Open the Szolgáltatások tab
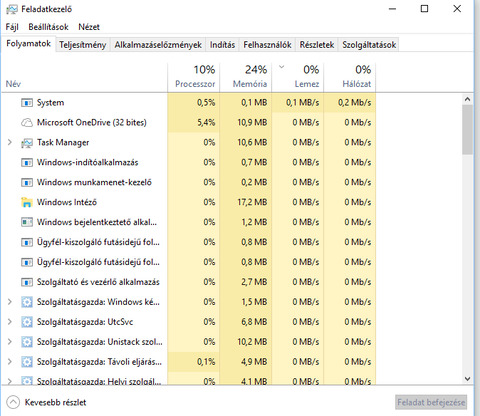The height and width of the screenshot is (416, 480). pyautogui.click(x=369, y=45)
